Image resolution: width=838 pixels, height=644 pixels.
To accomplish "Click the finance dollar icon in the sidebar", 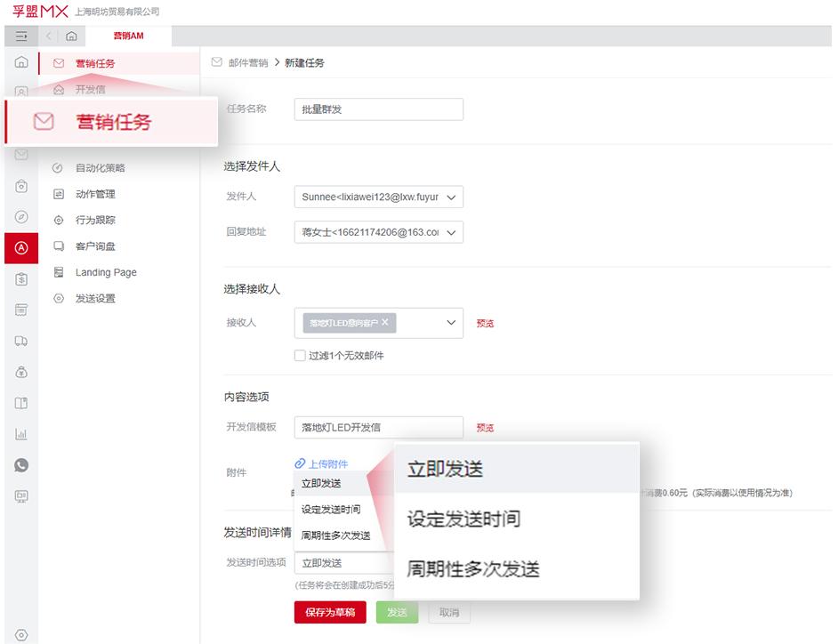I will [21, 278].
